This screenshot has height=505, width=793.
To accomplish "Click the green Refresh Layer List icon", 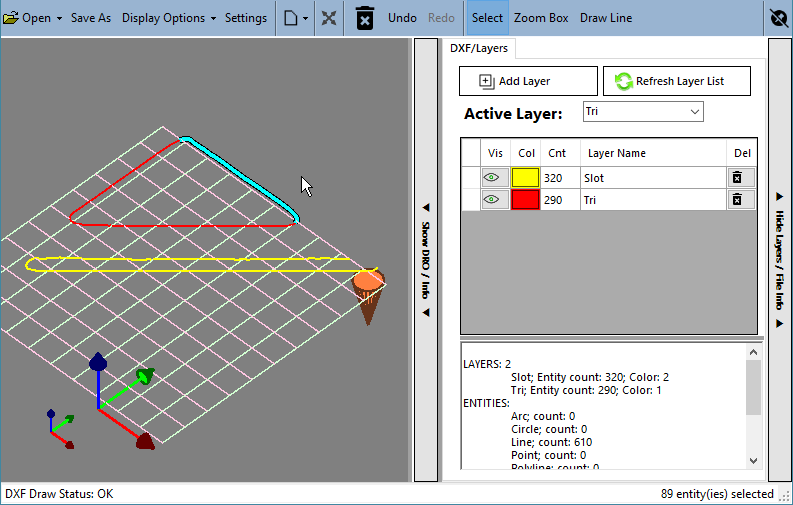I will coord(624,81).
